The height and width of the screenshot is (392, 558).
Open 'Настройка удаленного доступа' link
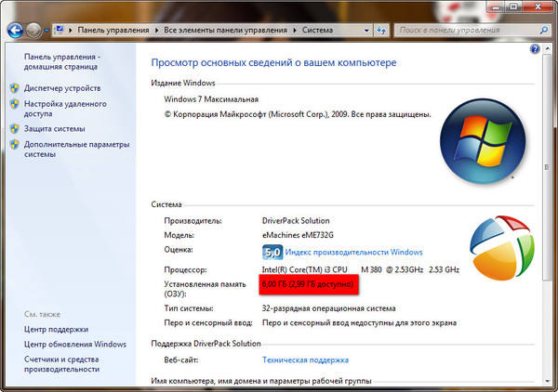click(x=65, y=109)
